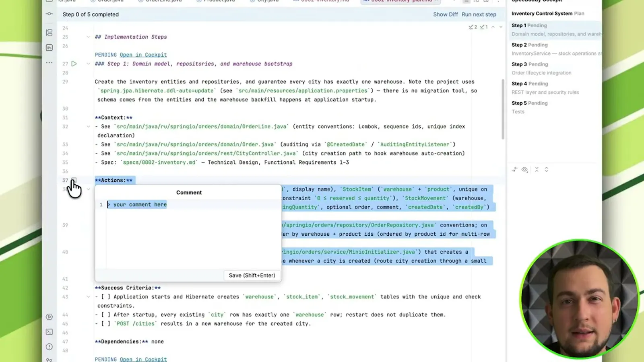Go to previous highlighted problem arrow
644x362 pixels.
[x=493, y=27]
